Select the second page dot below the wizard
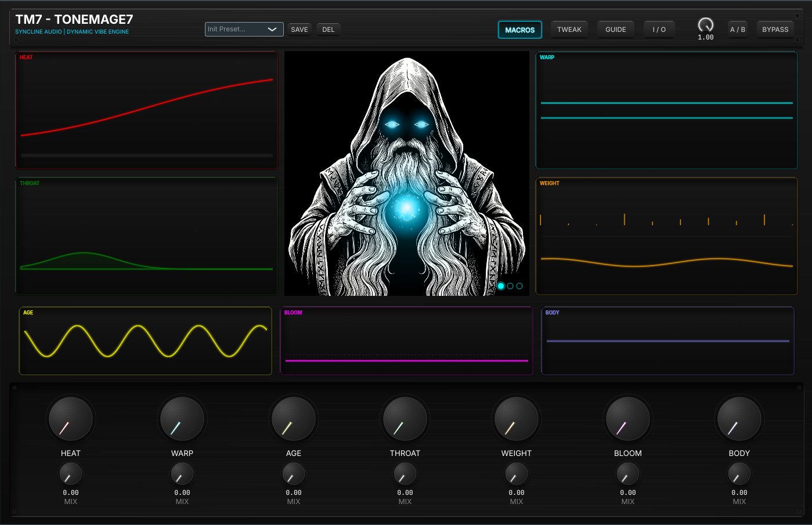 (510, 285)
